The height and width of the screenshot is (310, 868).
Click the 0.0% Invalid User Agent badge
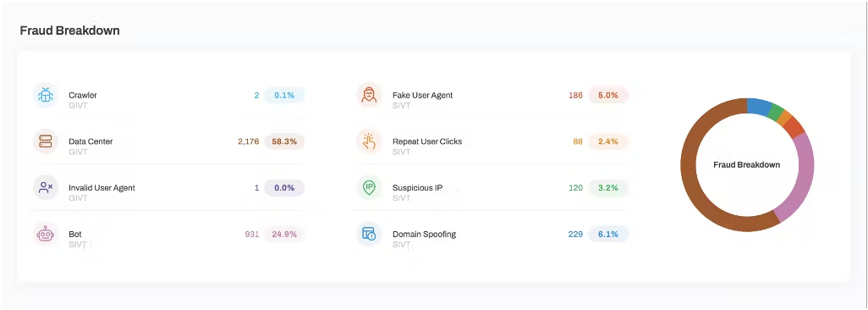click(x=284, y=187)
